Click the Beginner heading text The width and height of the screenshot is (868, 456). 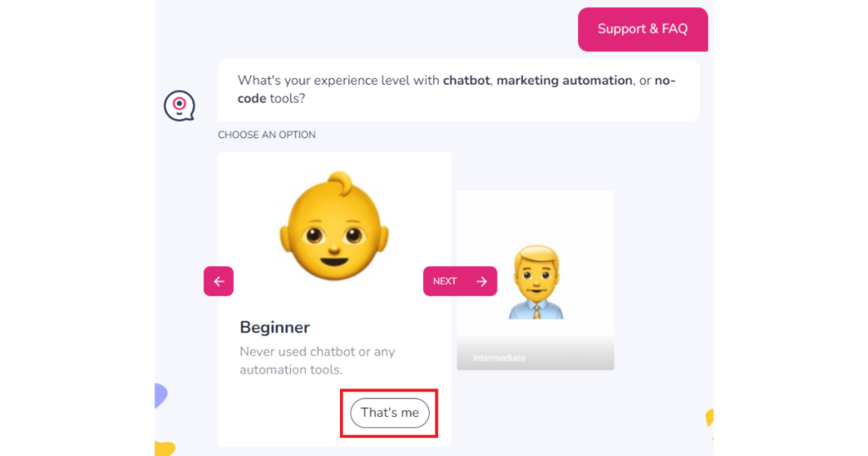[275, 327]
